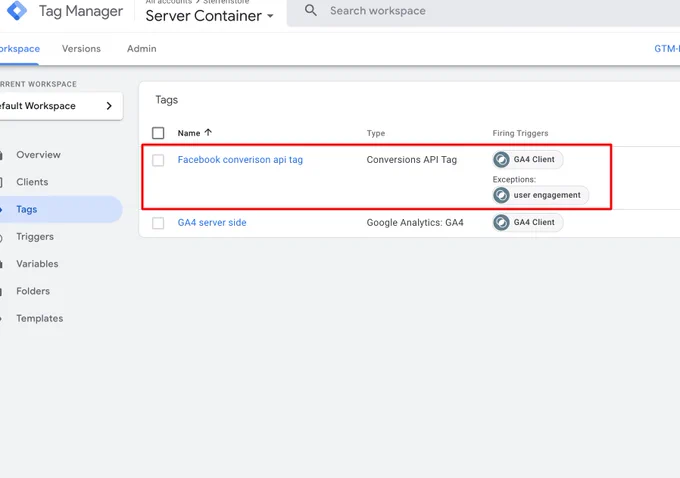
Task: Open the GA4 server side tag
Action: tap(212, 223)
